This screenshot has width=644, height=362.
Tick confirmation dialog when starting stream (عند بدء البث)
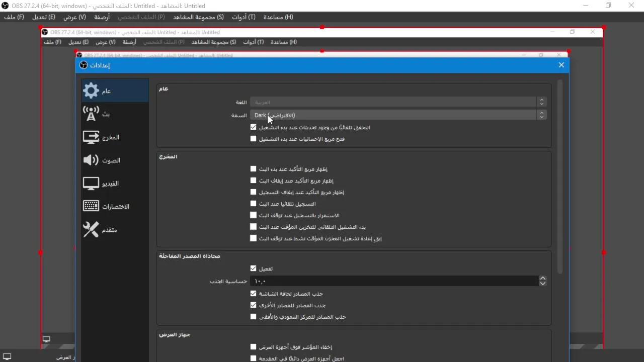coord(254,169)
